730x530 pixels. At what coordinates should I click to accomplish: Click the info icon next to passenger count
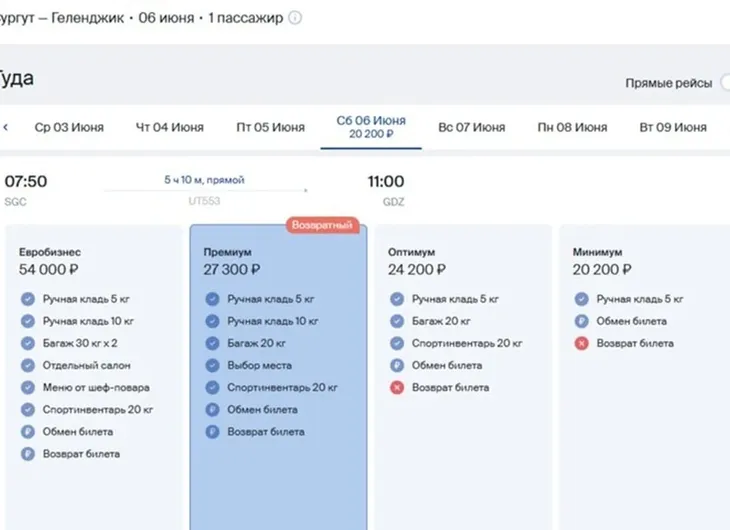coord(295,18)
